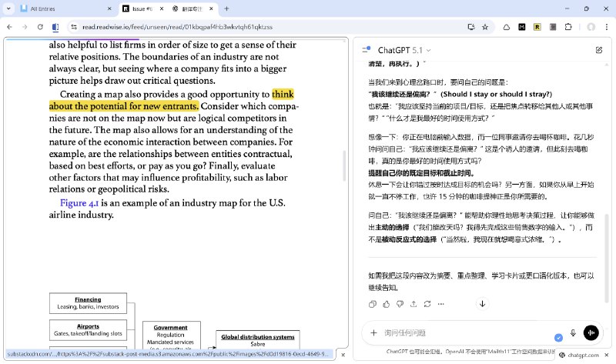This screenshot has width=616, height=364.
Task: Give thumbs up to response
Action: click(387, 304)
